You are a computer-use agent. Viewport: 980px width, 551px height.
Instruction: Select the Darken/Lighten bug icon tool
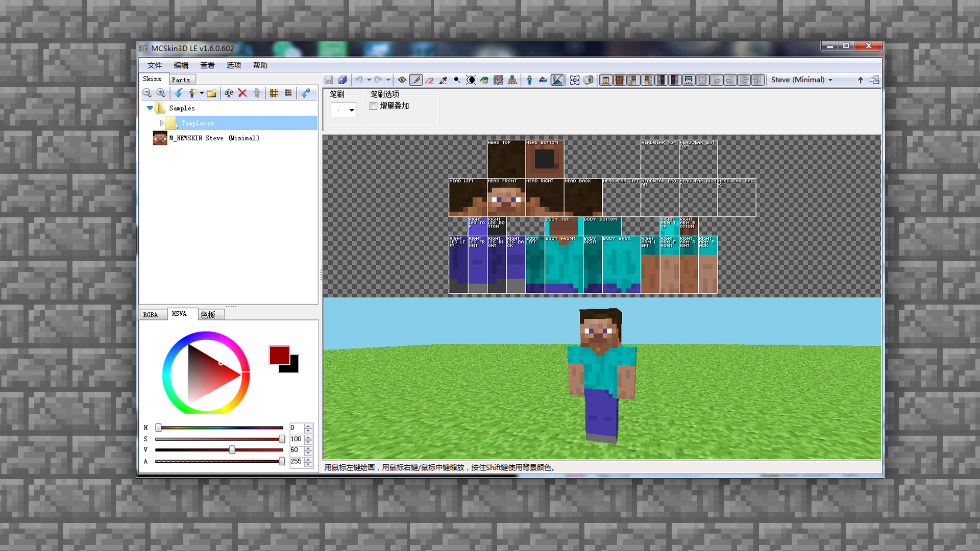point(471,80)
